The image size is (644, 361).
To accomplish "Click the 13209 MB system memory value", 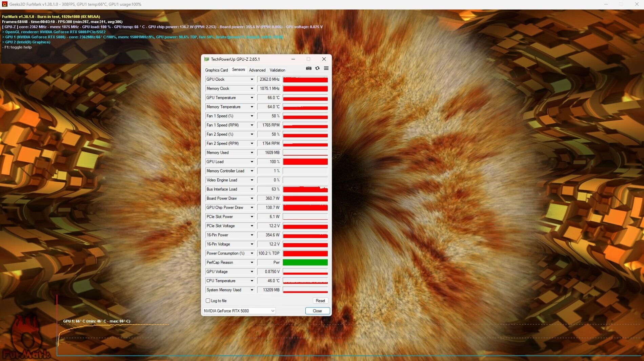I will [269, 290].
